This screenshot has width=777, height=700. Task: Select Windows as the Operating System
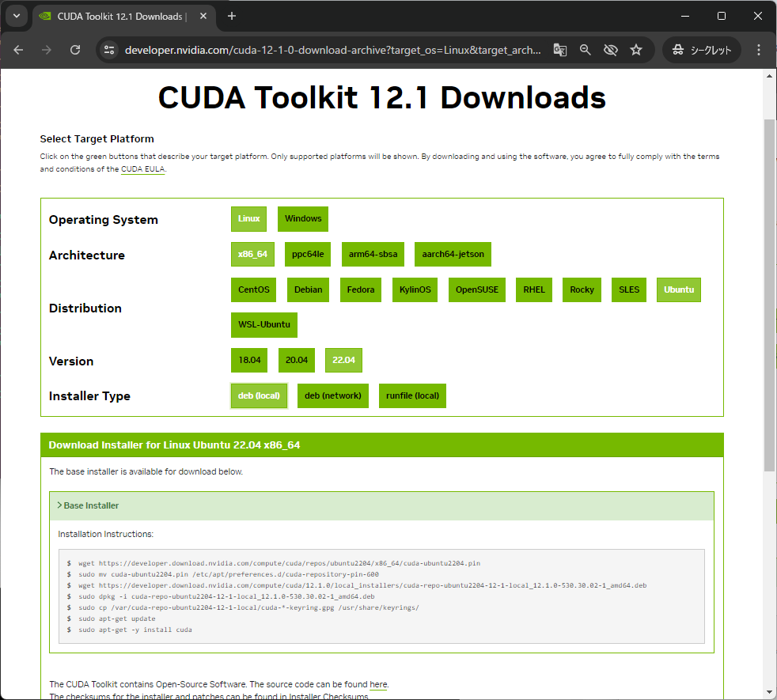pos(302,218)
